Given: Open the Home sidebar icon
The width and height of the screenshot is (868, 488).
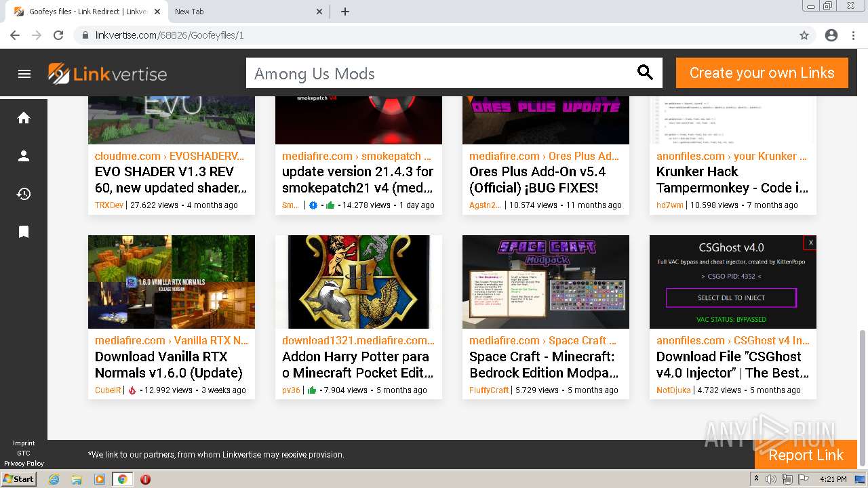Looking at the screenshot, I should [x=24, y=118].
